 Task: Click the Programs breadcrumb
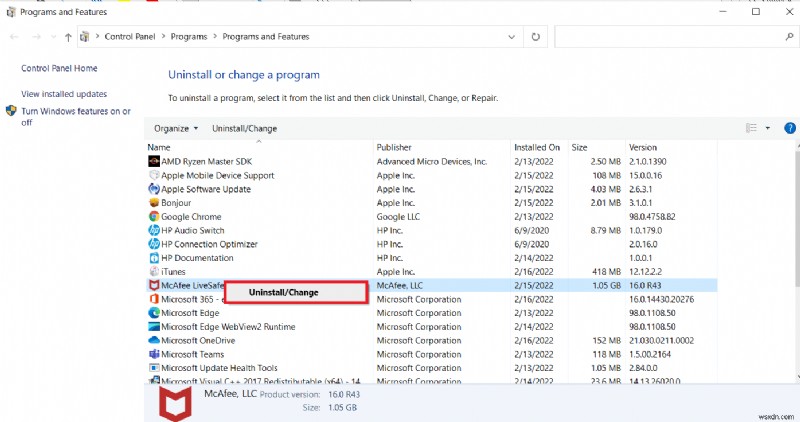[x=189, y=37]
